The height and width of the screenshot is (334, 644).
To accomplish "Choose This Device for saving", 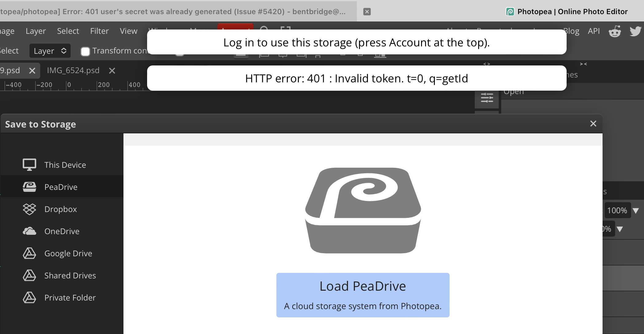I will tap(65, 165).
